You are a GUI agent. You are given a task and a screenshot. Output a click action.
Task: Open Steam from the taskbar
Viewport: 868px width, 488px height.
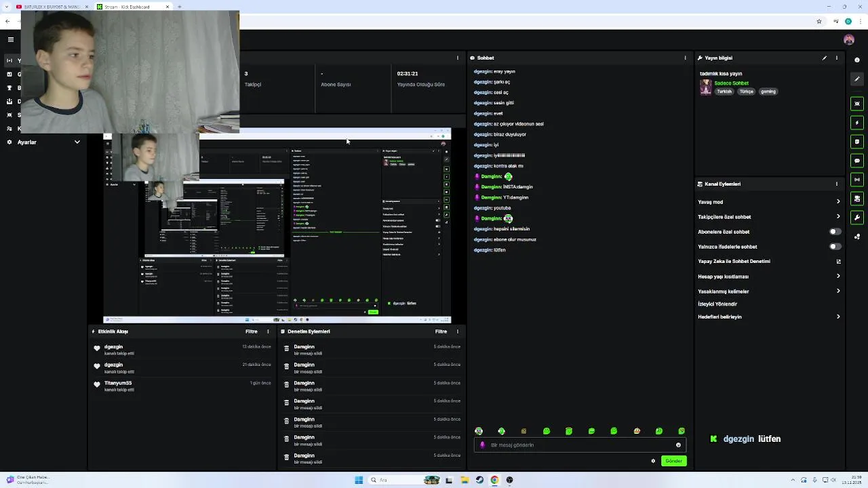(x=479, y=480)
